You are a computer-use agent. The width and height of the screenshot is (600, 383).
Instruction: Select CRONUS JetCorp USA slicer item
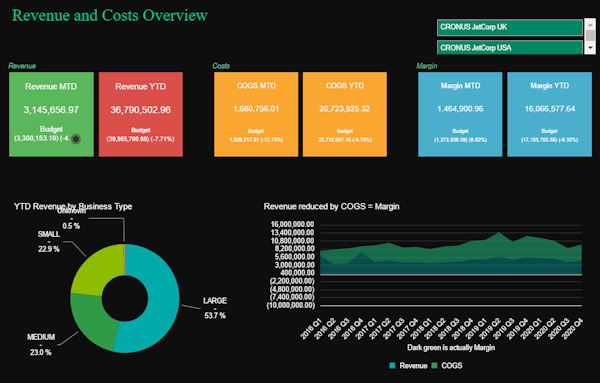(510, 47)
